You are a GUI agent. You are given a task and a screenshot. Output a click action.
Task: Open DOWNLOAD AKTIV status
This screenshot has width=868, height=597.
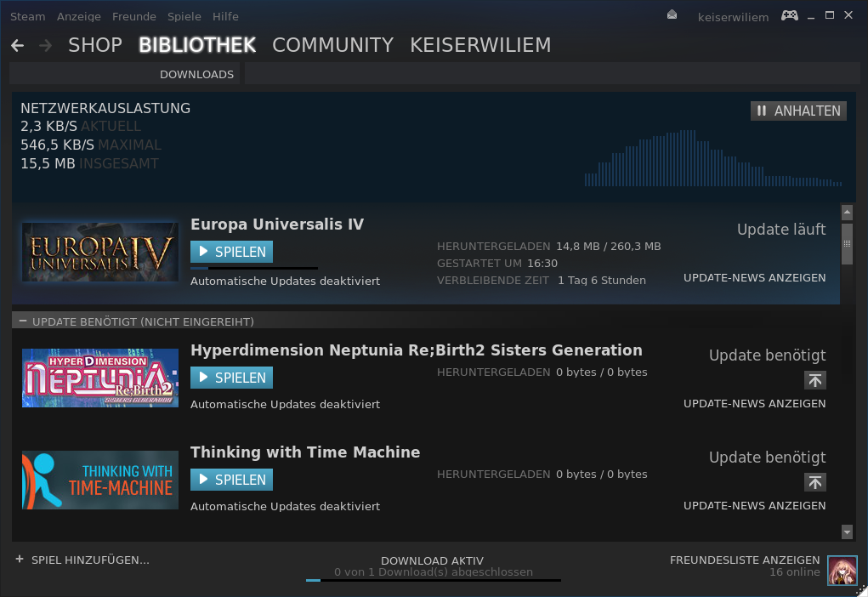tap(433, 561)
